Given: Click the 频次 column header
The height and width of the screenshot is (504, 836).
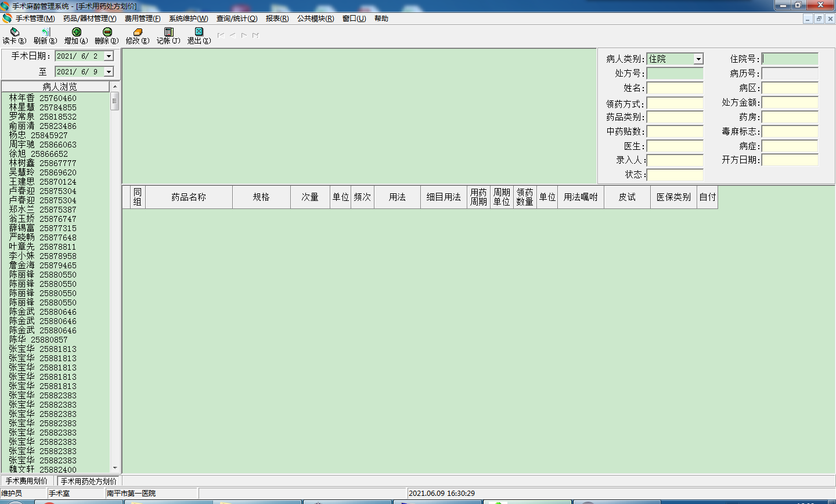Looking at the screenshot, I should tap(362, 197).
